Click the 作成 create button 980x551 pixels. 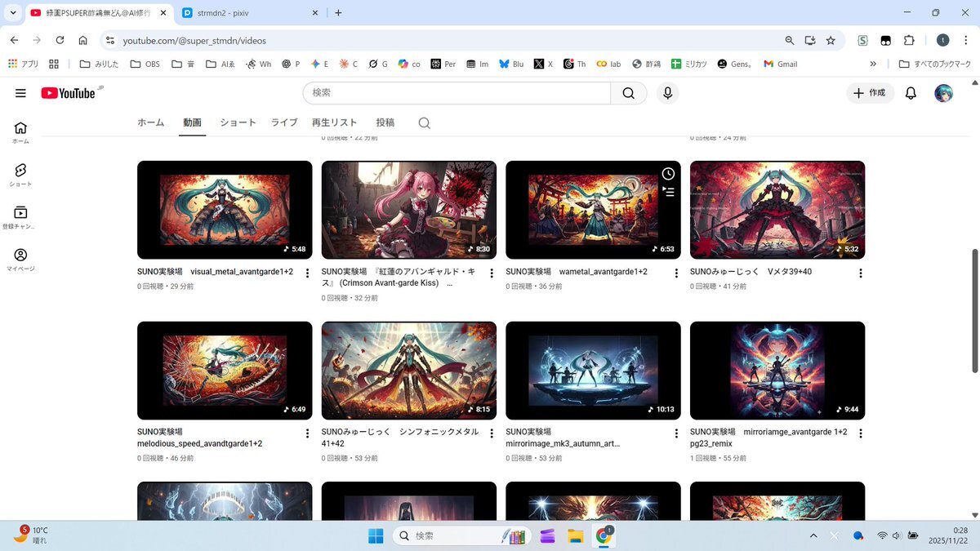point(870,93)
